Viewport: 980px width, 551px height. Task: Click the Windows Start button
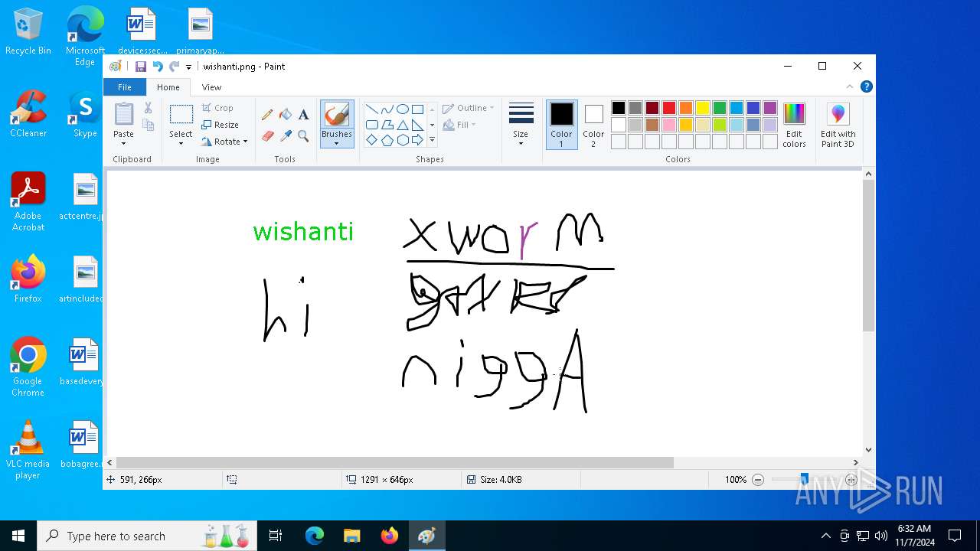[18, 536]
